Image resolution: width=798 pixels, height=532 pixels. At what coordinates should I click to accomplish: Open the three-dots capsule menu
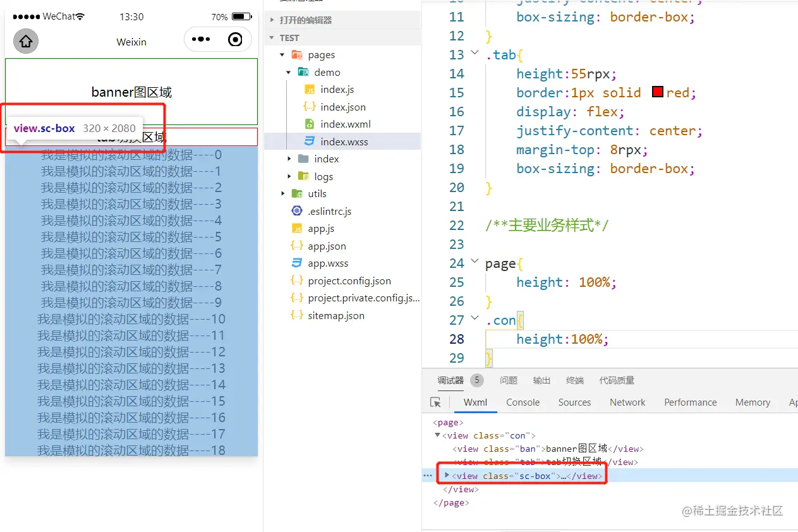201,39
